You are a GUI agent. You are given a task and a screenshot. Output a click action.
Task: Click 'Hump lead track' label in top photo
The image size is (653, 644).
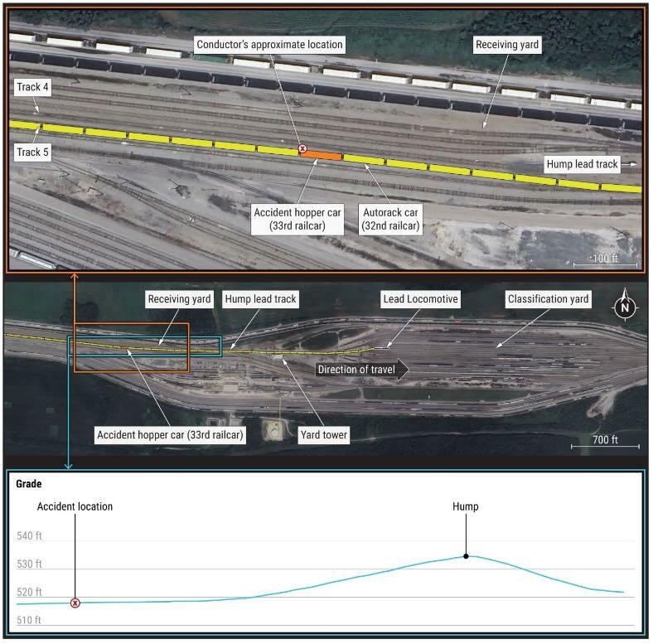point(582,164)
